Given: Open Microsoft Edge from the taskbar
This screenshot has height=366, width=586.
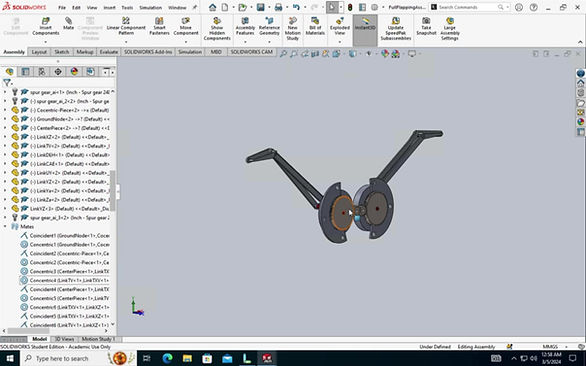Looking at the screenshot, I should pyautogui.click(x=167, y=358).
